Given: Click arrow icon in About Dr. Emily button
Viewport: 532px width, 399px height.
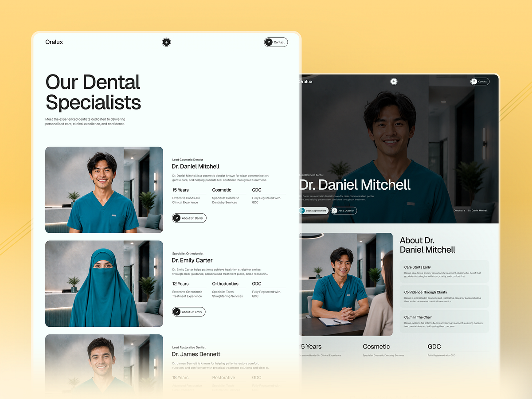Looking at the screenshot, I should point(177,312).
